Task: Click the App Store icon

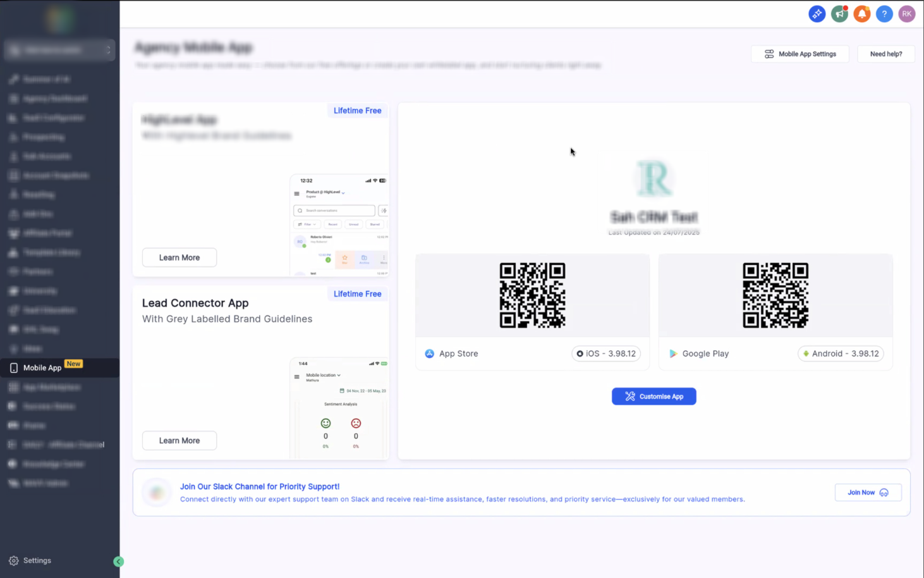Action: (x=430, y=354)
